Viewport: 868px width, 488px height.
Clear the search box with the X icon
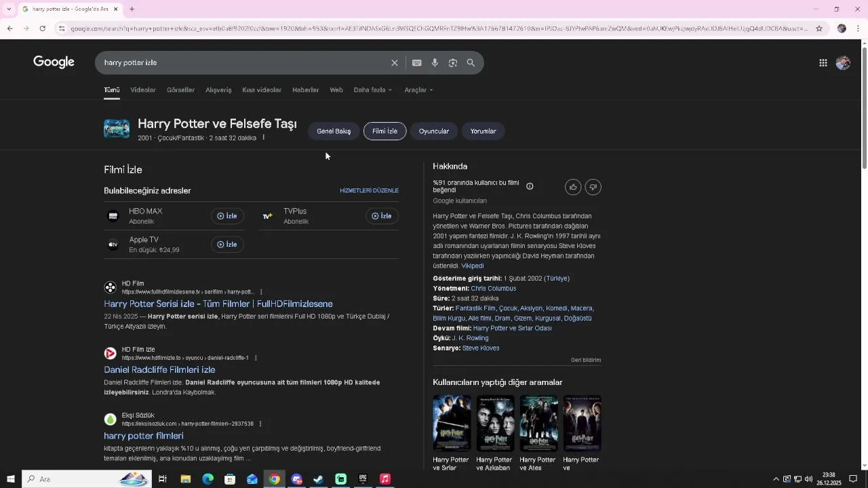pos(395,63)
